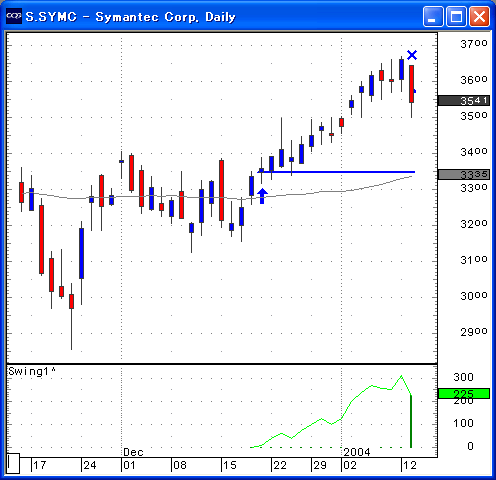Click the date label 17 on time axis
This screenshot has height=480, width=496.
40,465
